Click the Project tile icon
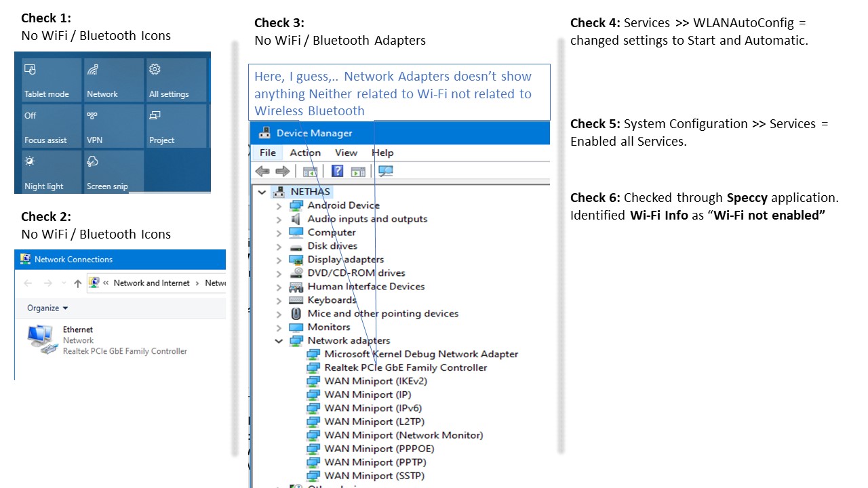The width and height of the screenshot is (868, 488). pyautogui.click(x=155, y=115)
